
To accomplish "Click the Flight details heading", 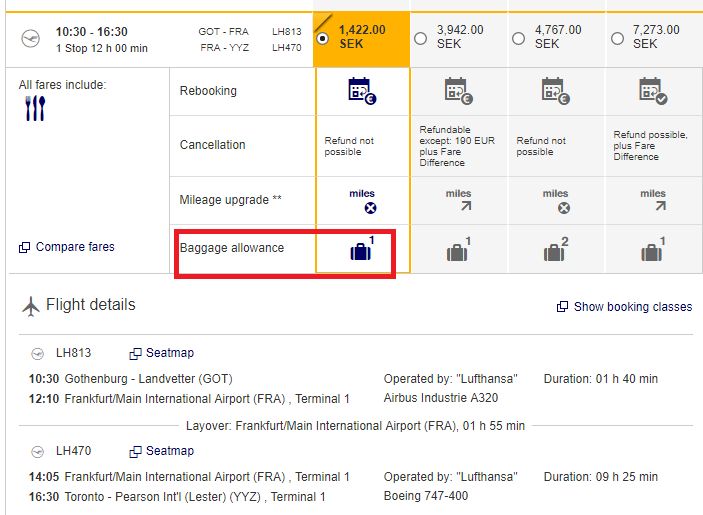I will coord(91,305).
